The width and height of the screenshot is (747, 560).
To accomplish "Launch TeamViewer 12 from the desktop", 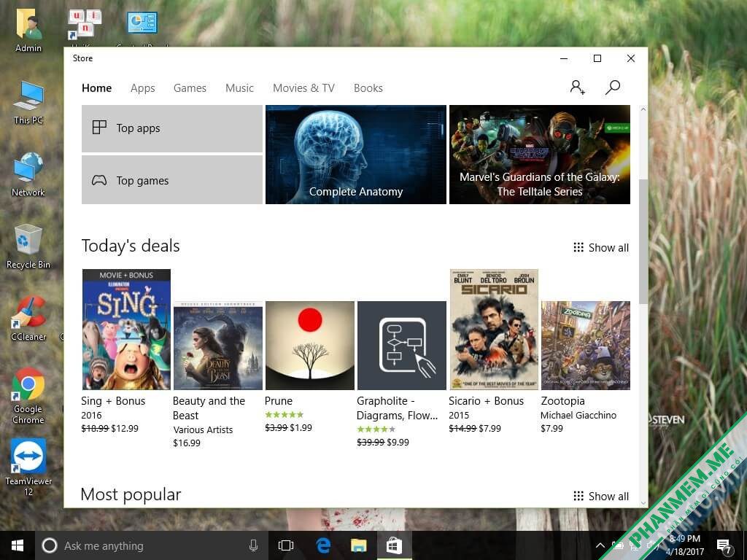I will 28,467.
